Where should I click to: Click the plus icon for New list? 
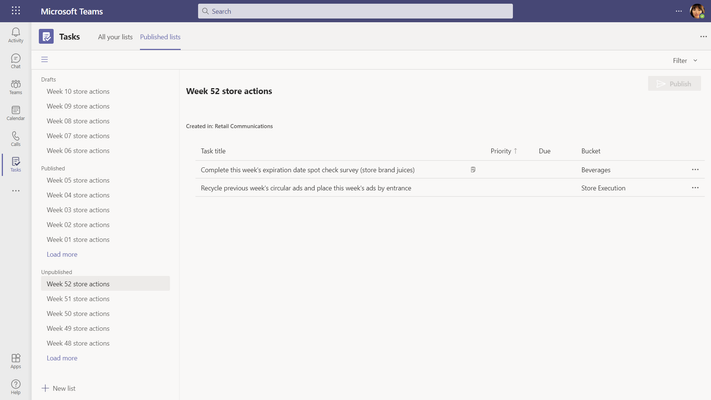[45, 388]
